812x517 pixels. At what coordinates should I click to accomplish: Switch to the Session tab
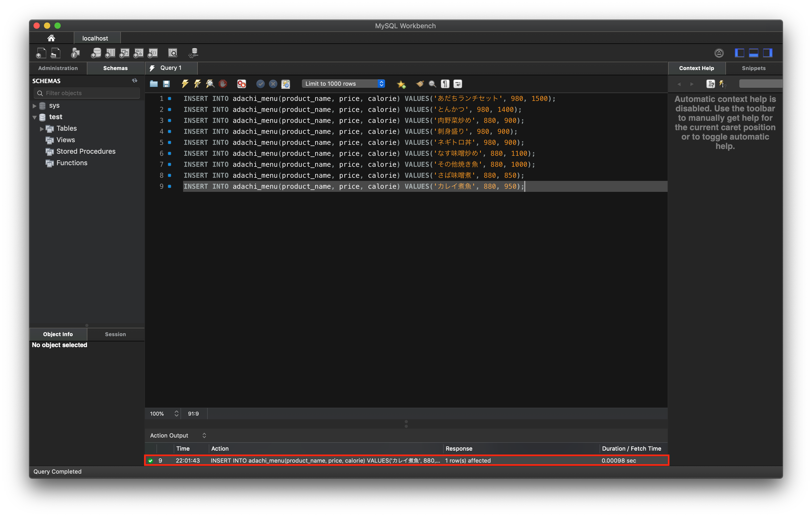click(x=115, y=334)
